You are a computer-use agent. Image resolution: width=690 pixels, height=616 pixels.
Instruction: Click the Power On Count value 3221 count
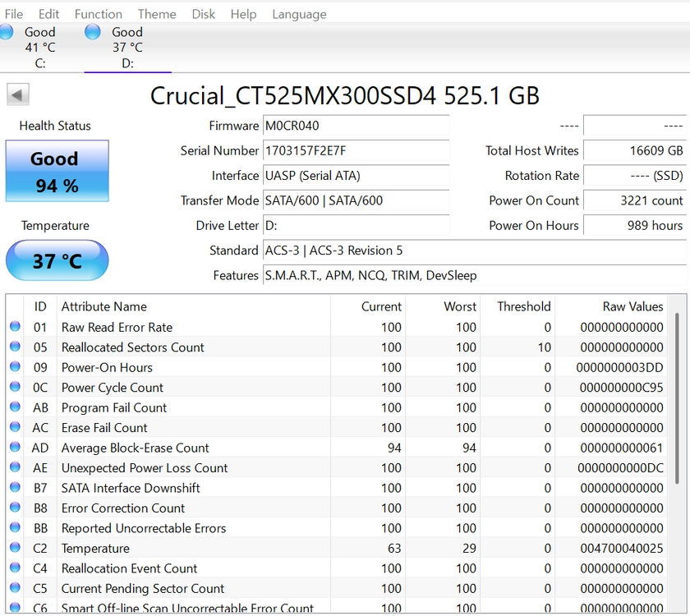click(x=634, y=200)
